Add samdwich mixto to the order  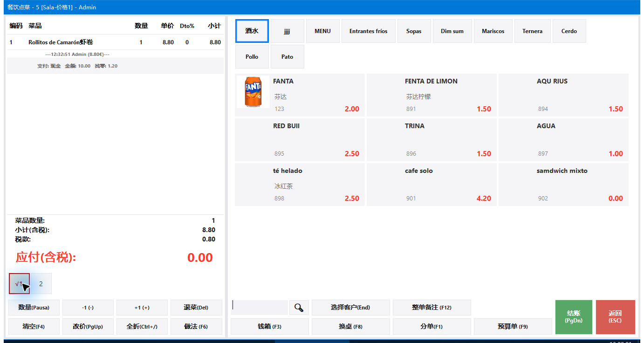pyautogui.click(x=563, y=185)
